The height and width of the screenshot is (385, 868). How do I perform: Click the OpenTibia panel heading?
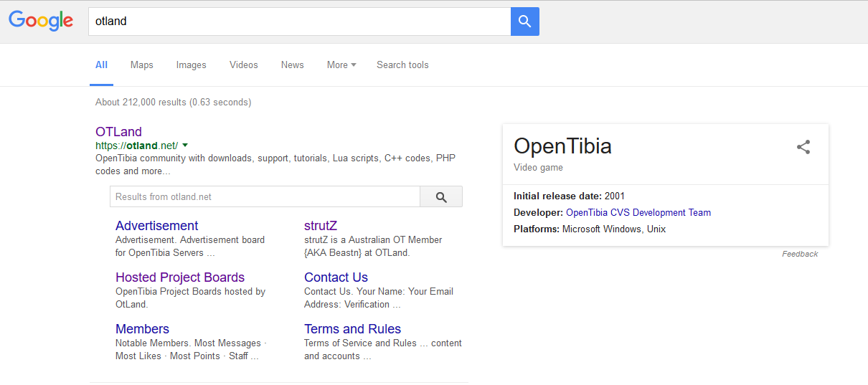click(563, 146)
